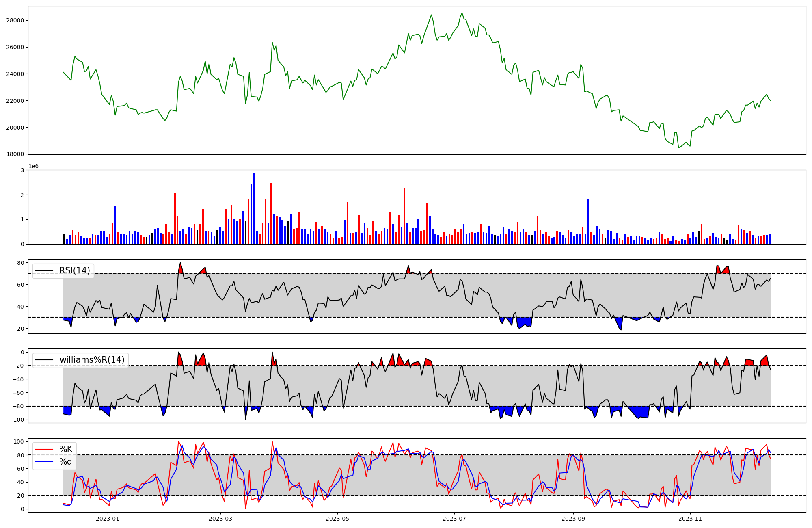The width and height of the screenshot is (812, 528).
Task: Click the 18000 price axis label
Action: (x=15, y=154)
